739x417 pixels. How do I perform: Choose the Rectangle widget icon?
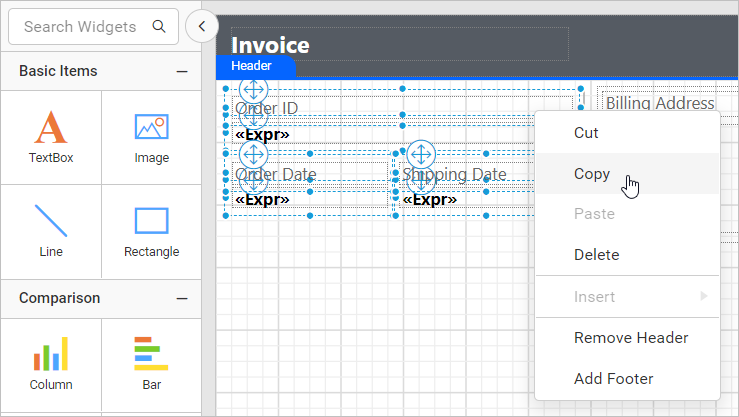(151, 221)
